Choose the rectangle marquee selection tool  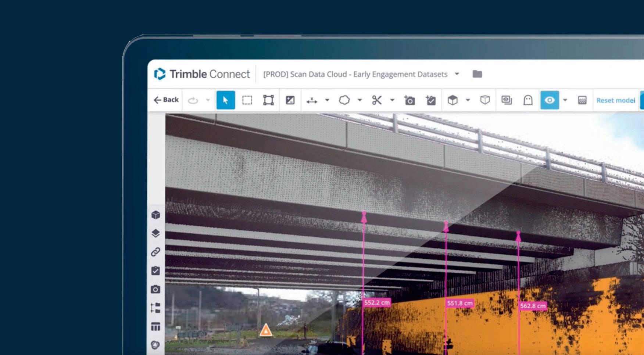tap(247, 100)
